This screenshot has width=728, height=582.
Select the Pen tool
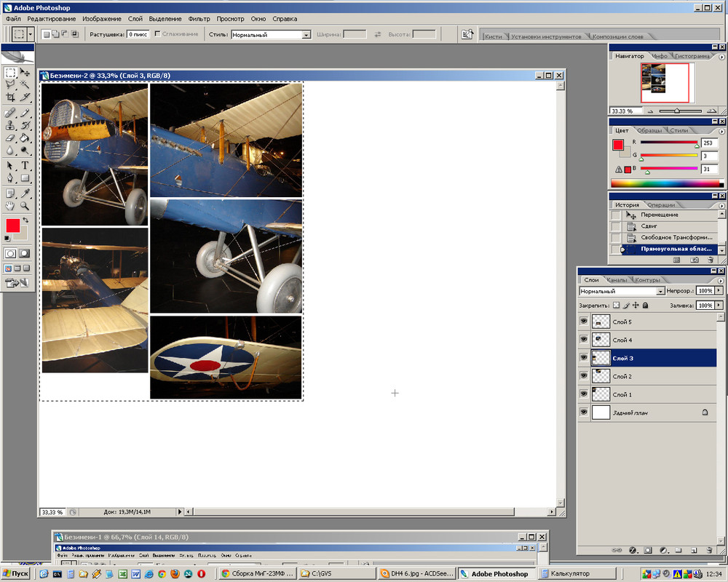[10, 178]
